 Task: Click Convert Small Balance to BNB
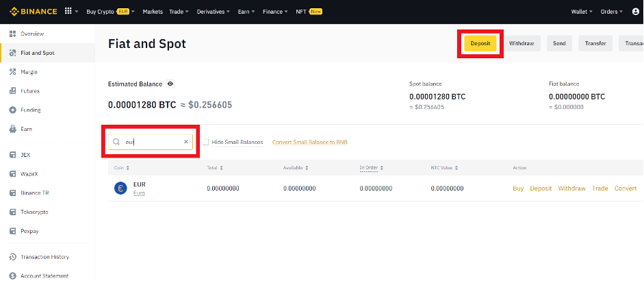[x=310, y=142]
